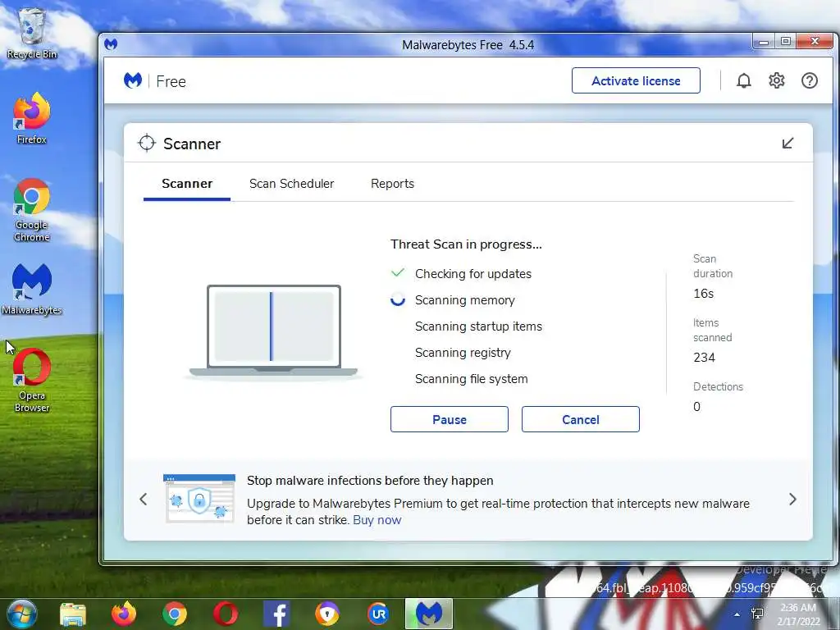Click 'Checking for updates' step text

473,274
